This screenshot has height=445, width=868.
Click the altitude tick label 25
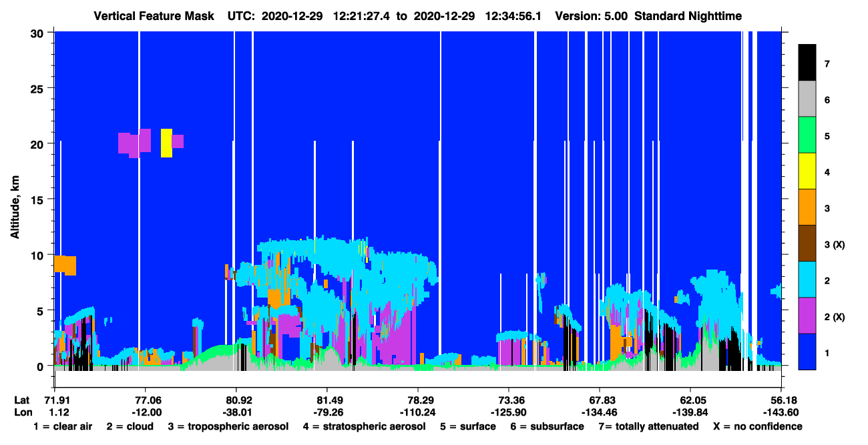(39, 88)
